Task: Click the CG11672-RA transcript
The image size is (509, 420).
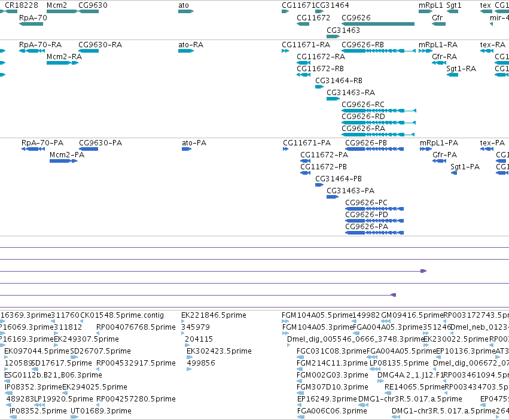Action: coord(303,63)
